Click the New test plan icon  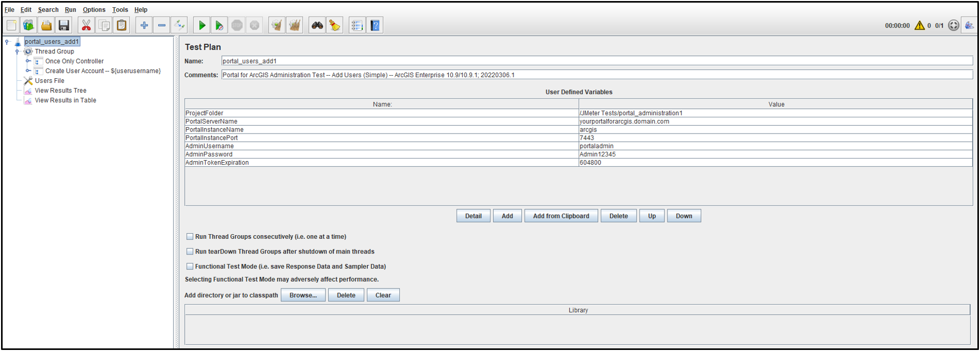click(11, 25)
